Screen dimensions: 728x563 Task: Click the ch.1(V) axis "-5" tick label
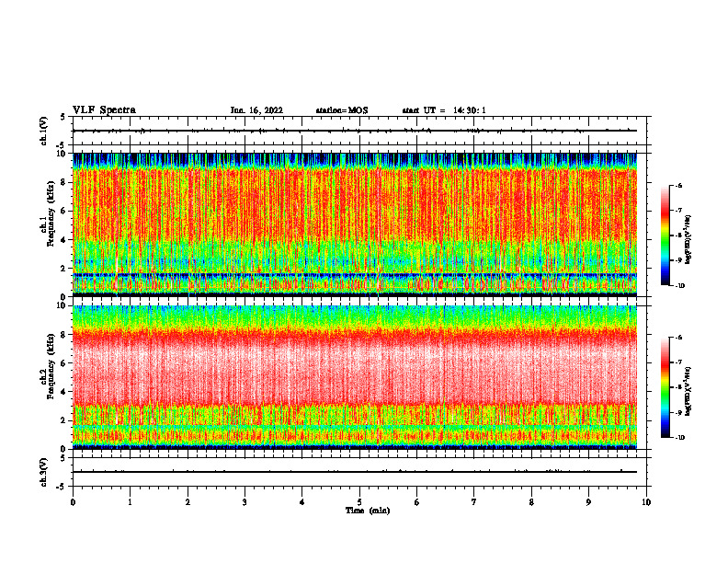(x=62, y=145)
